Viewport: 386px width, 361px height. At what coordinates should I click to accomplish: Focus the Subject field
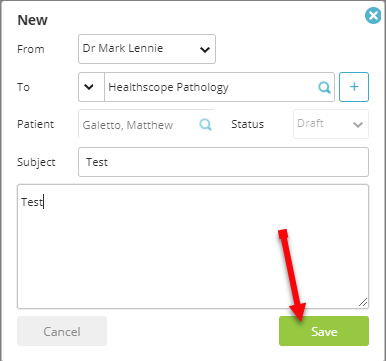pos(223,162)
